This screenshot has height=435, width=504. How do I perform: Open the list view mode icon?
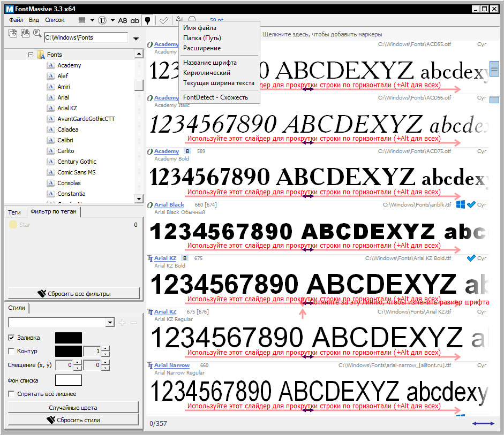82,20
